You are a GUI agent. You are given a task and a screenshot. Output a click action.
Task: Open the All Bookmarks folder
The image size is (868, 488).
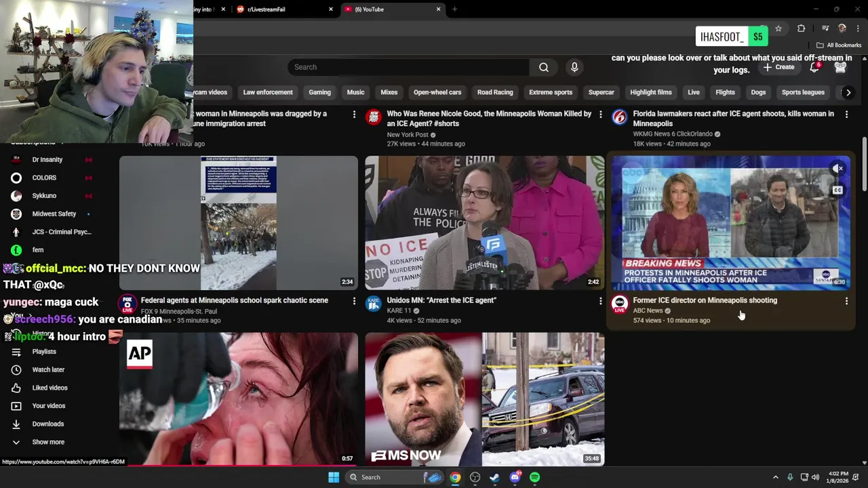(x=839, y=45)
